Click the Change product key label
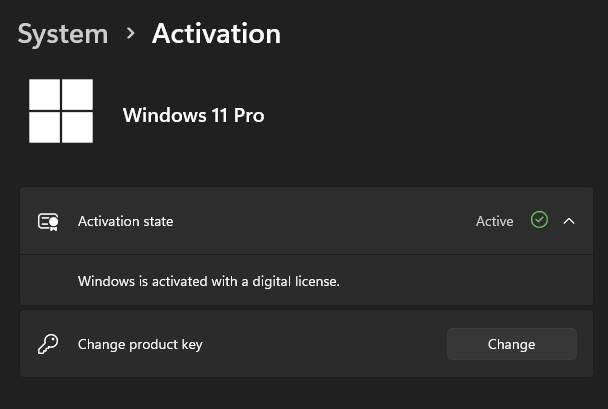This screenshot has height=409, width=608. [x=140, y=344]
